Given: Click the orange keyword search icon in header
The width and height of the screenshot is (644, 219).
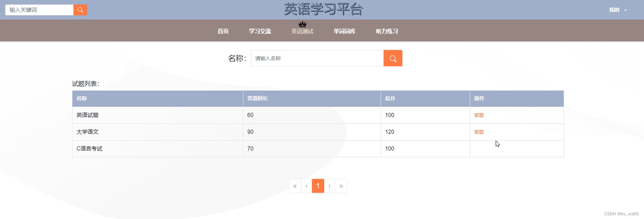Looking at the screenshot, I should (80, 10).
